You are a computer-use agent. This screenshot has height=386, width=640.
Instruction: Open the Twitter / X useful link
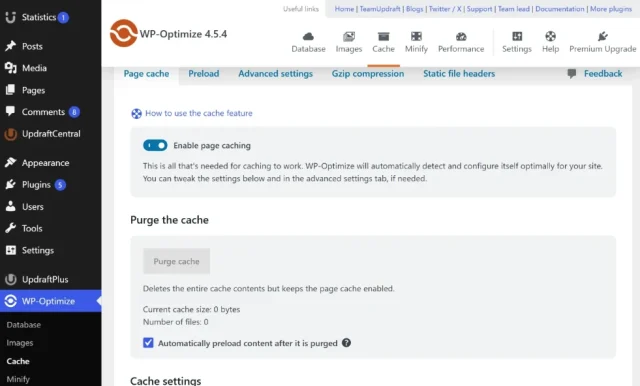click(445, 9)
